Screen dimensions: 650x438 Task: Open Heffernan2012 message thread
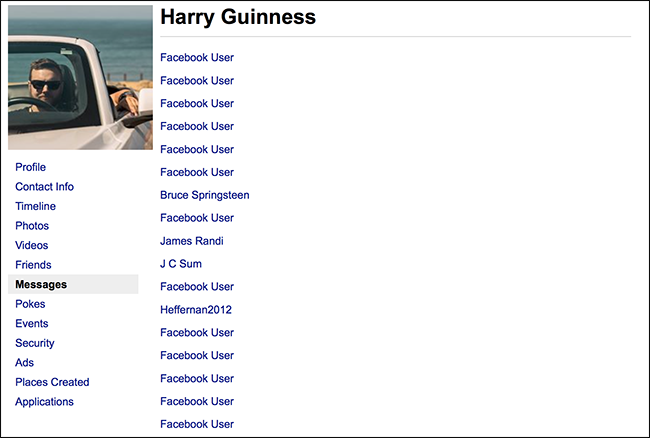click(196, 310)
